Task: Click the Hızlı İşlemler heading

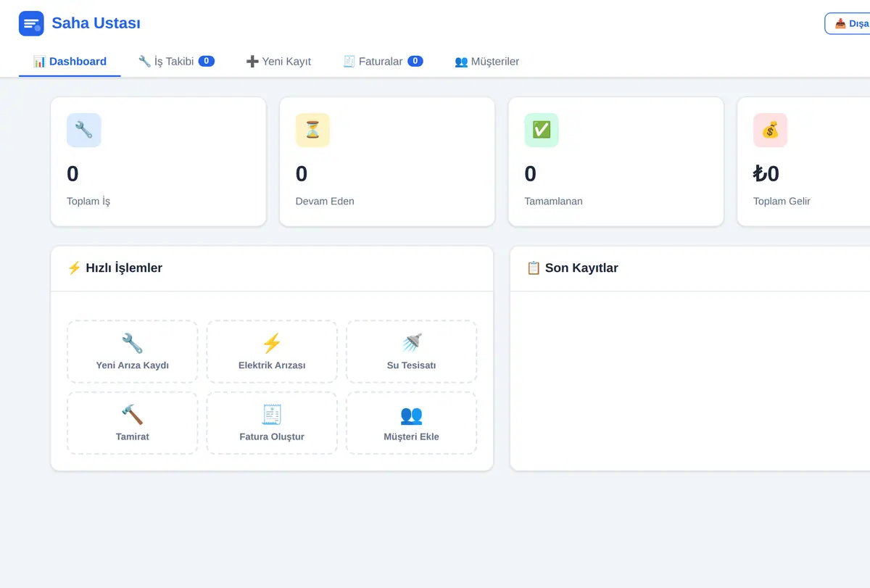Action: coord(115,268)
